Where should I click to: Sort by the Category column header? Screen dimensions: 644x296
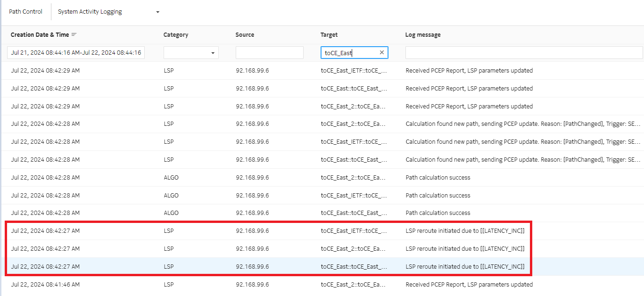tap(176, 35)
